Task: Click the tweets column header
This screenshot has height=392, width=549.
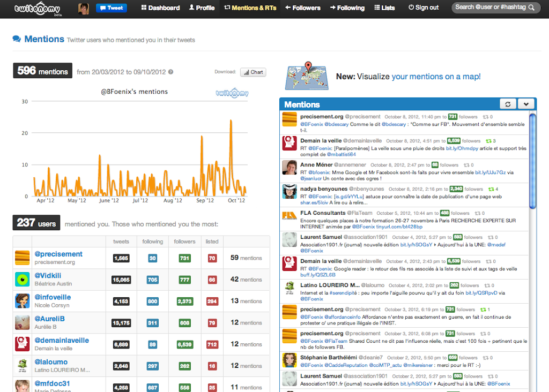Action: point(121,242)
